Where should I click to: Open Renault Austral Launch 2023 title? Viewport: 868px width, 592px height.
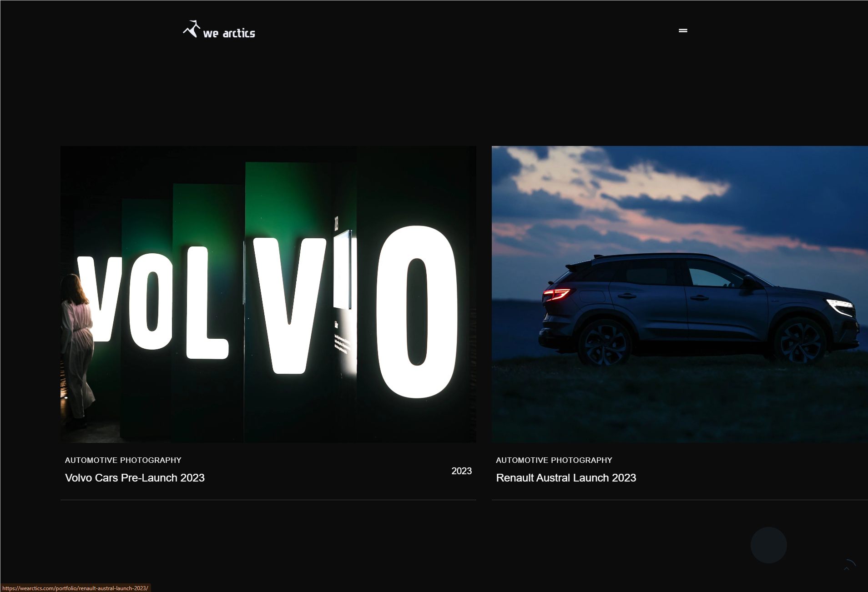(566, 478)
